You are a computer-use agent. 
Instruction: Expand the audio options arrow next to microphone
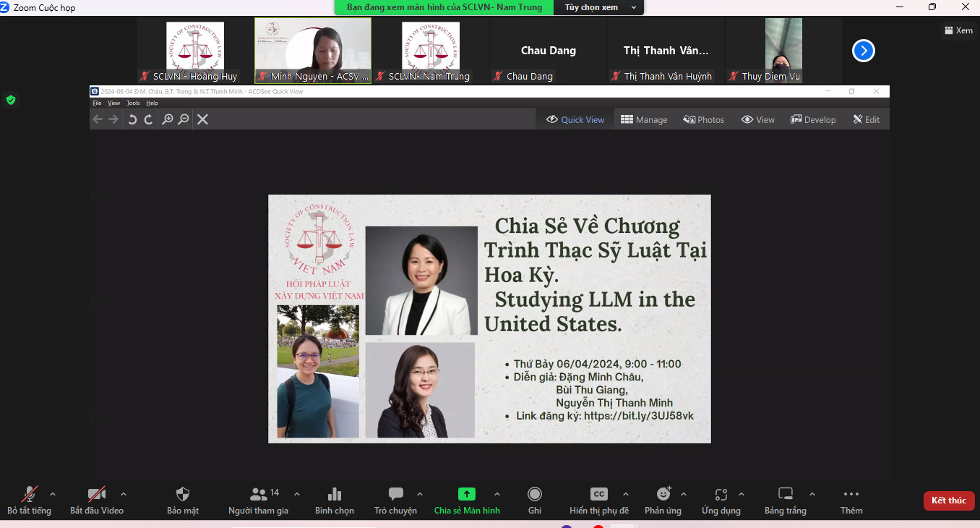click(x=53, y=495)
